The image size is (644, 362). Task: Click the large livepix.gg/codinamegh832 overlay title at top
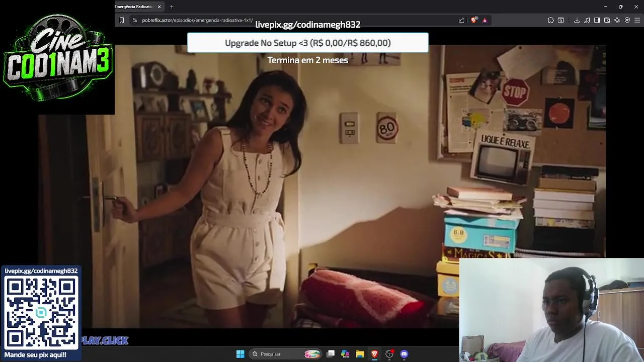pos(307,25)
